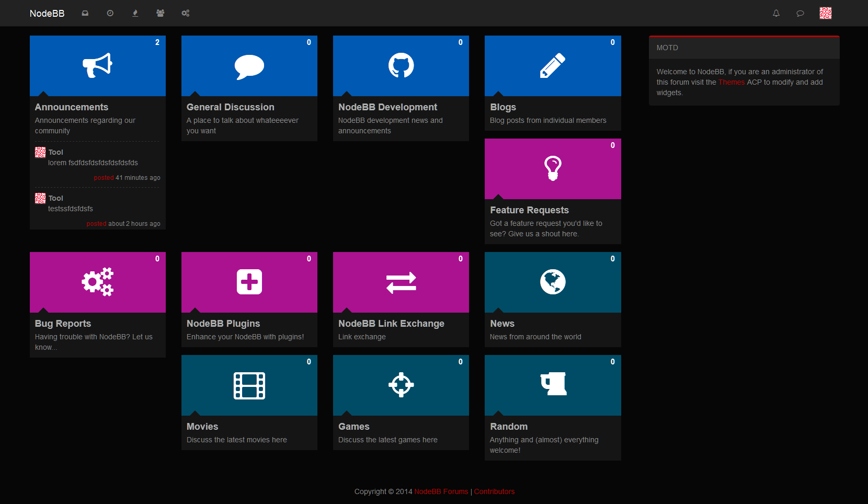868x504 pixels.
Task: Click the NodeBB Development GitHub icon
Action: point(401,65)
